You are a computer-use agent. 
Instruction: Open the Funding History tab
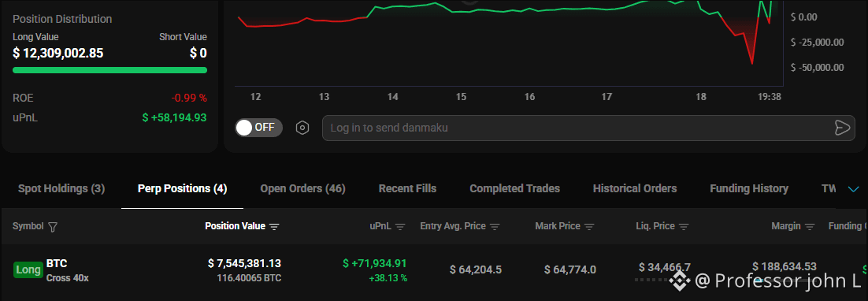click(749, 188)
